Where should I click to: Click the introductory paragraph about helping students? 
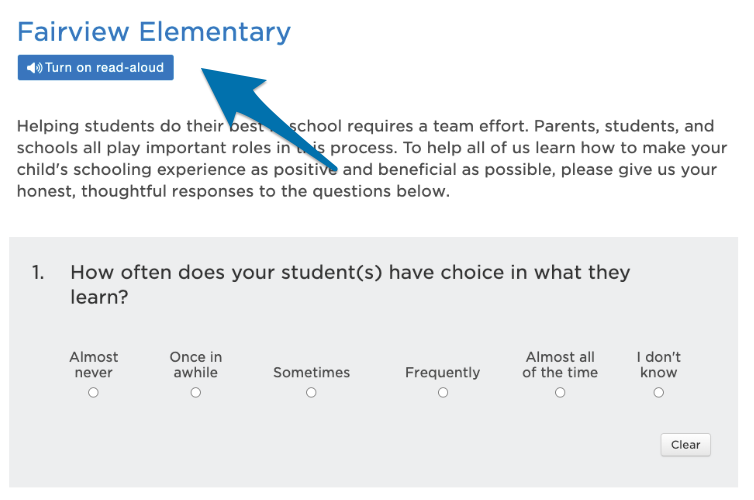[x=372, y=159]
